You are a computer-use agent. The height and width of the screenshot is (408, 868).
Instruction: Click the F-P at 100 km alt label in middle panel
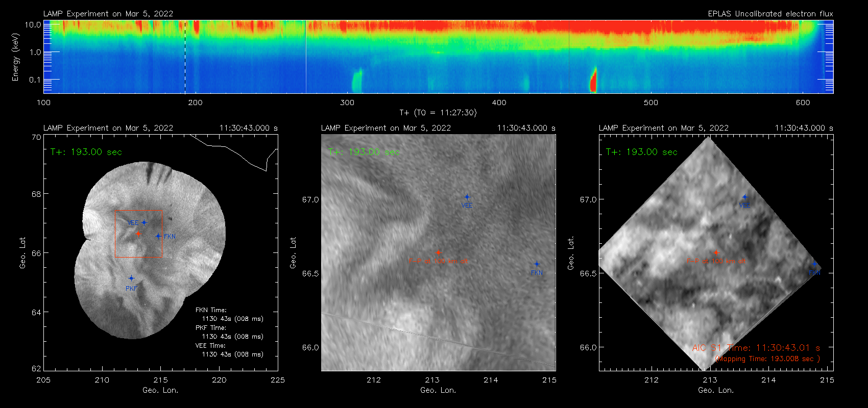pyautogui.click(x=438, y=261)
